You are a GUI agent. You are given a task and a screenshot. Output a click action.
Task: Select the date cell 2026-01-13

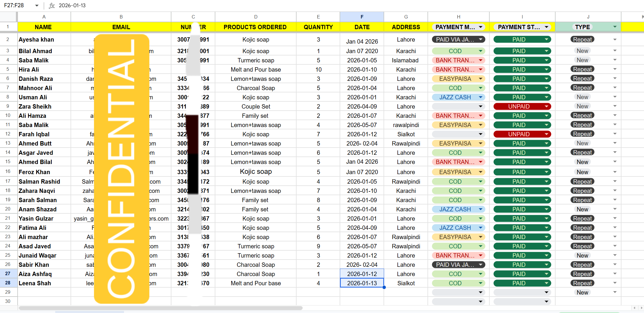tap(362, 283)
